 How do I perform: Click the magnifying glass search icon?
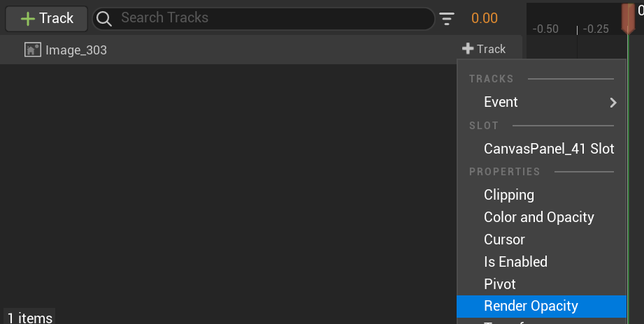(104, 18)
